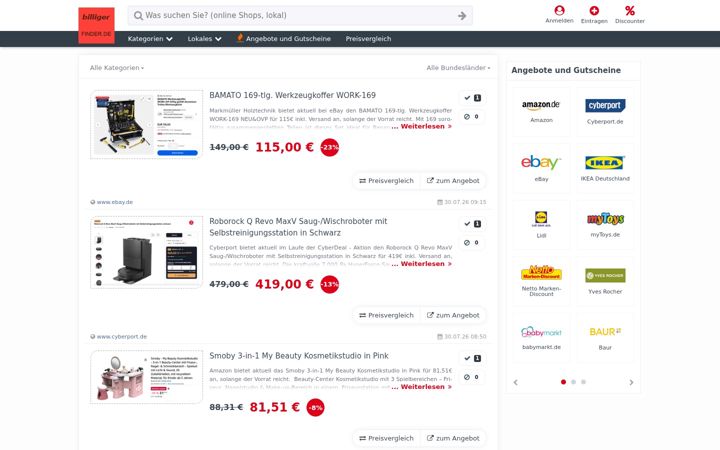Open Angebote und Gutscheine menu item
This screenshot has height=450, width=720.
click(x=284, y=39)
